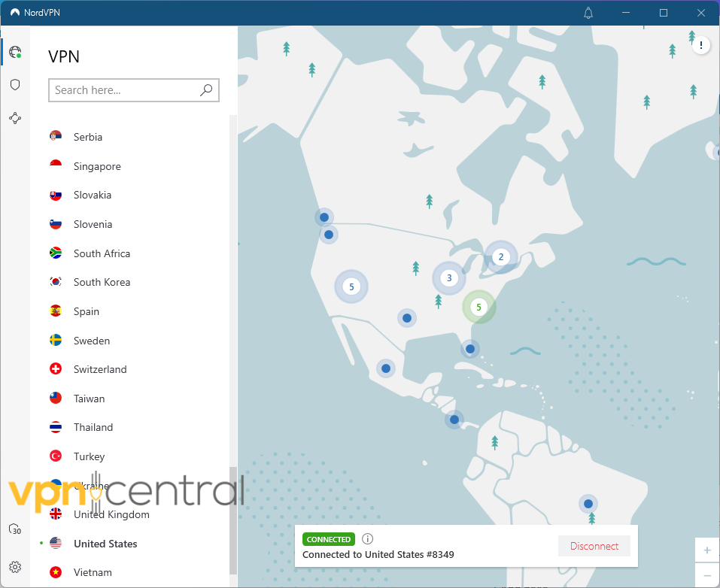Zoom out the map with minus button

706,575
